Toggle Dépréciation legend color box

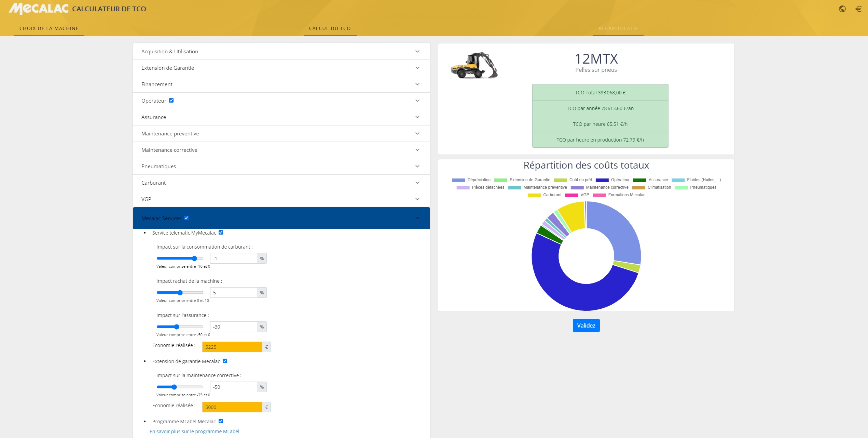click(x=458, y=180)
